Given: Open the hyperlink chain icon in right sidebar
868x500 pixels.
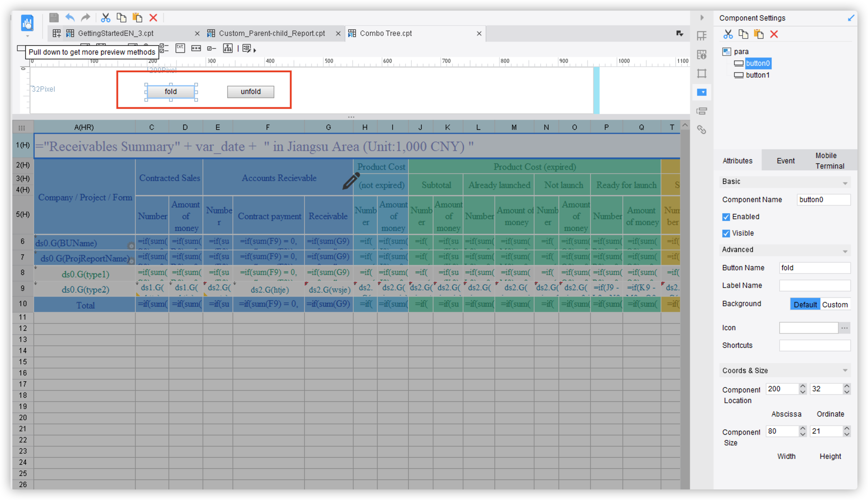Looking at the screenshot, I should pyautogui.click(x=702, y=130).
